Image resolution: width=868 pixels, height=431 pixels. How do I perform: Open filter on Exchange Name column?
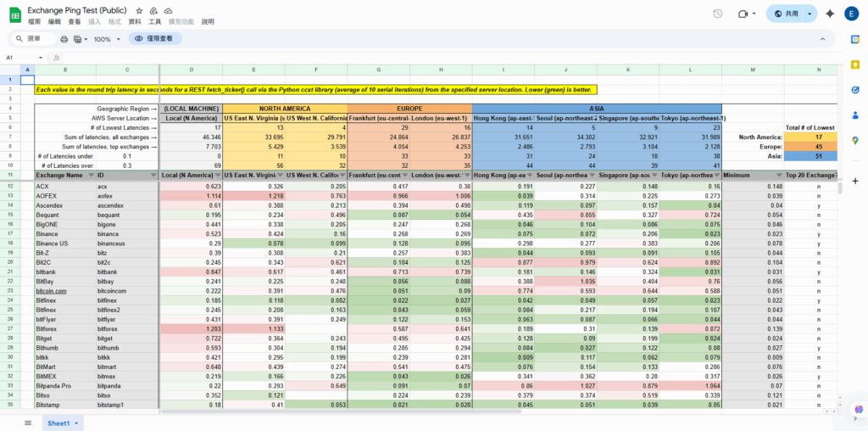pos(92,175)
